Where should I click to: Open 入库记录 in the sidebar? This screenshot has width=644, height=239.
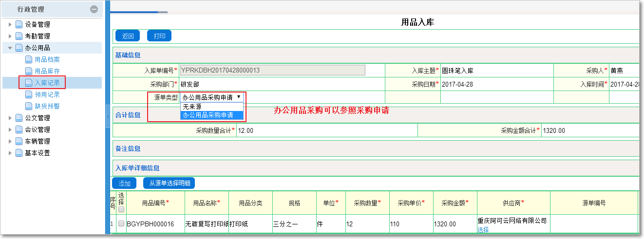coord(47,83)
